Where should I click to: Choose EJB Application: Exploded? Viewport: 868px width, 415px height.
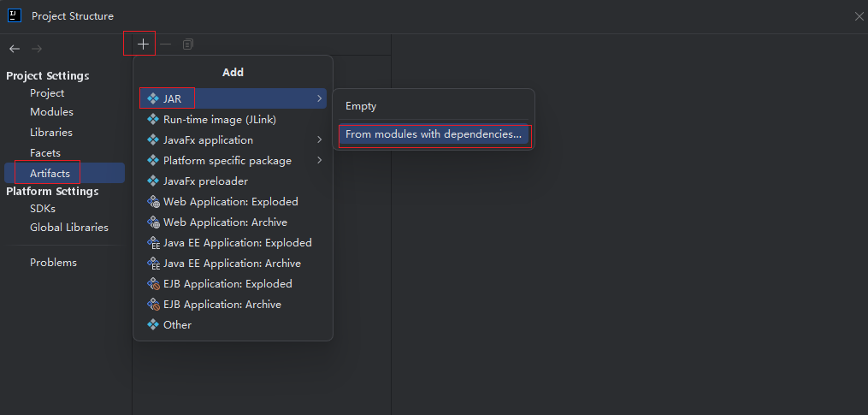(233, 284)
